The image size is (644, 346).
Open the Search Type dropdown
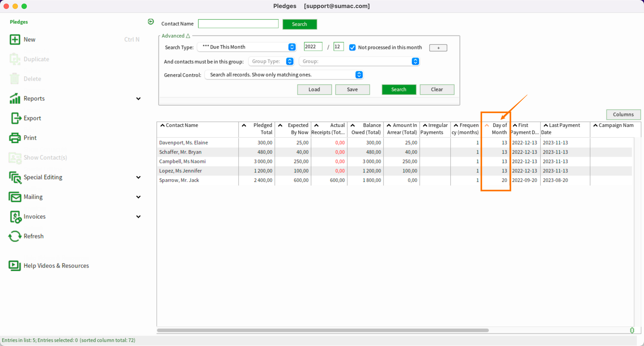click(x=247, y=47)
